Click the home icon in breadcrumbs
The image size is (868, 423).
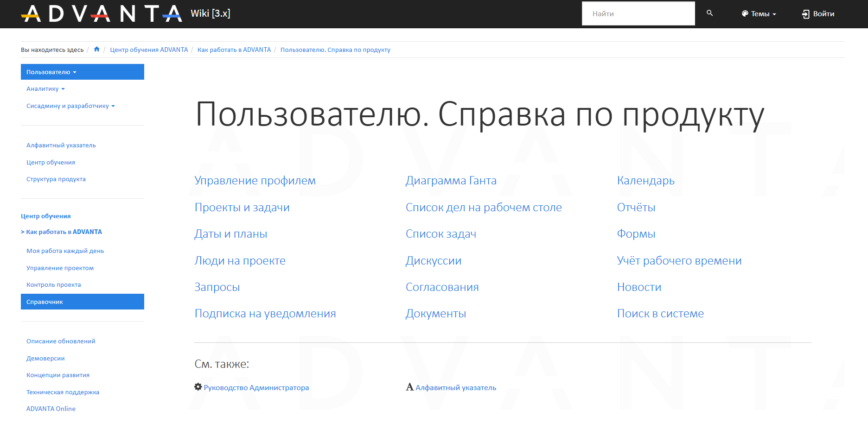[97, 50]
